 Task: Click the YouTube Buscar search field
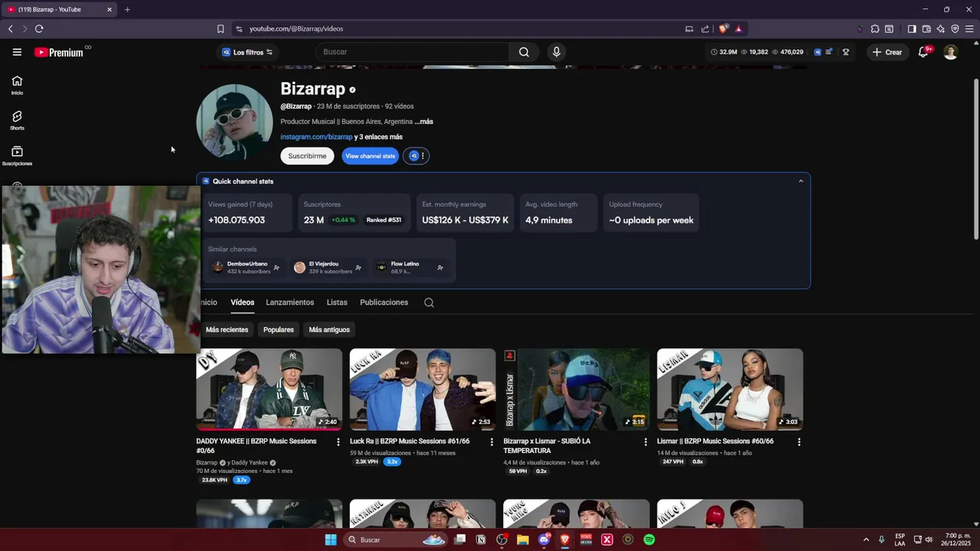pos(412,52)
